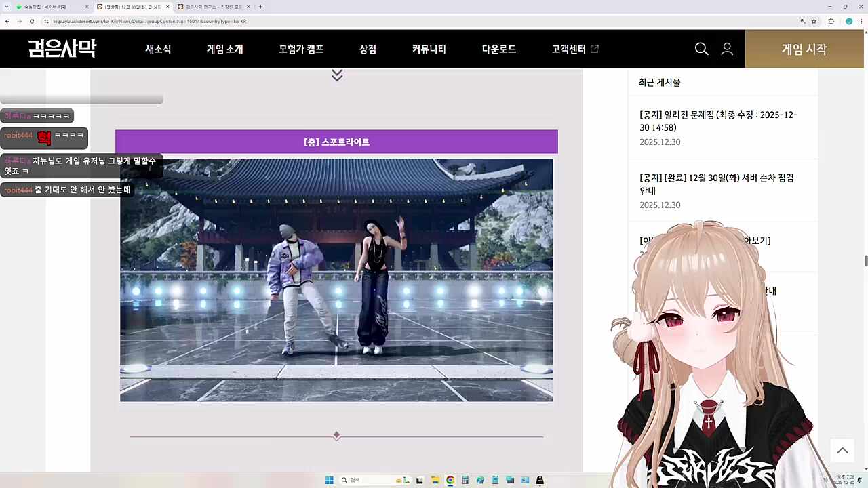The width and height of the screenshot is (868, 488).
Task: Reload the page with the refresh icon
Action: pos(32,21)
